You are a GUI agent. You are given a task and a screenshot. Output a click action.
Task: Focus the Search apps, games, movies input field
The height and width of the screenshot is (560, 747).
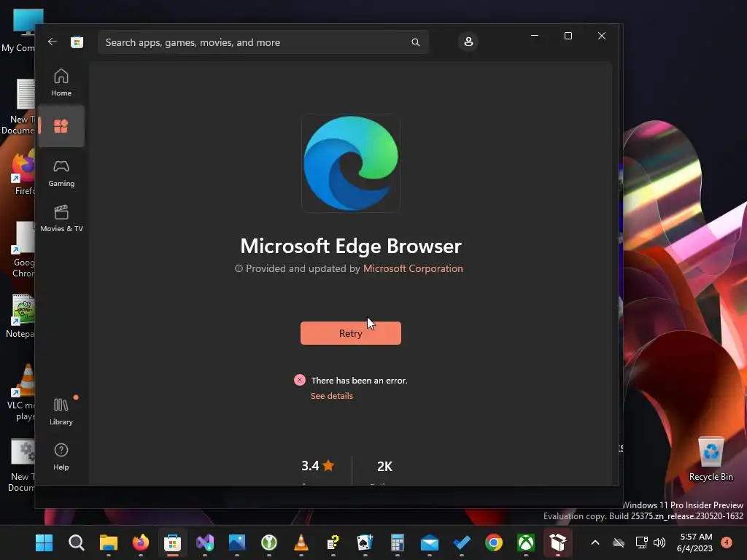coord(263,42)
